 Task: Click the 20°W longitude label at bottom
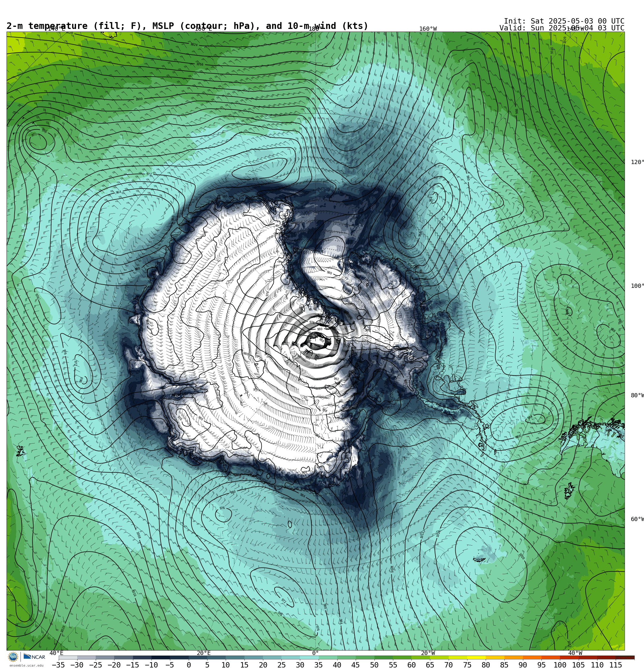(x=428, y=653)
